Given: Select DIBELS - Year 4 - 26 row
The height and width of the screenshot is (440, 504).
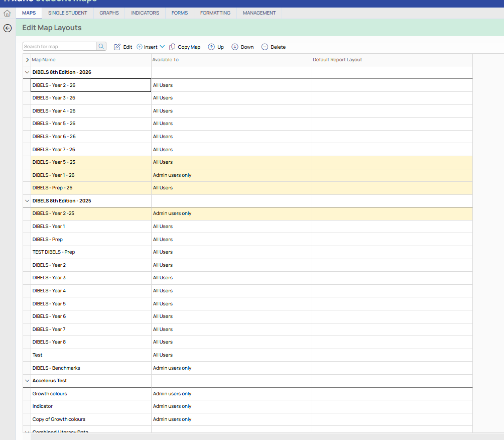Looking at the screenshot, I should [247, 111].
